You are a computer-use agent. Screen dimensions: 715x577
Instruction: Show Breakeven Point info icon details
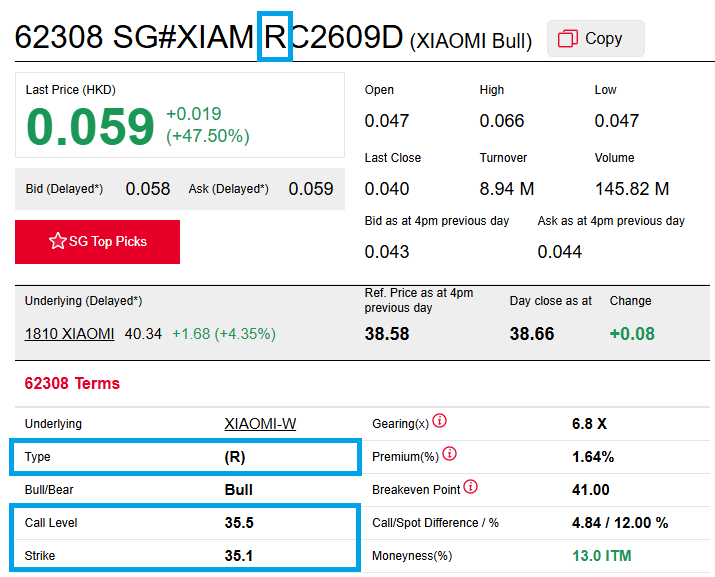pyautogui.click(x=470, y=488)
